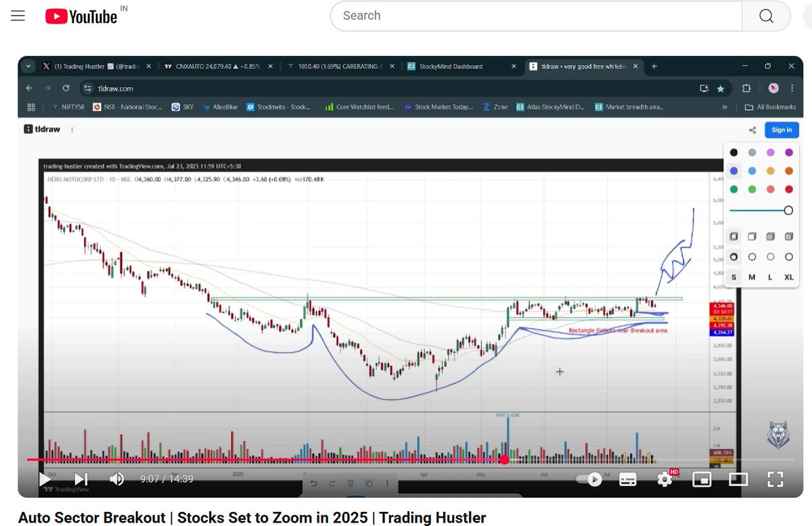Select the solid fill style

(770, 237)
